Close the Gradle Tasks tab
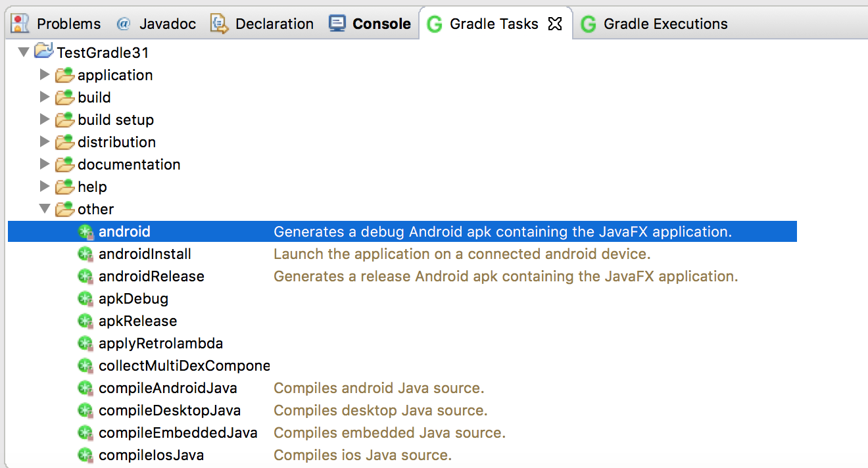868x468 pixels. tap(555, 24)
